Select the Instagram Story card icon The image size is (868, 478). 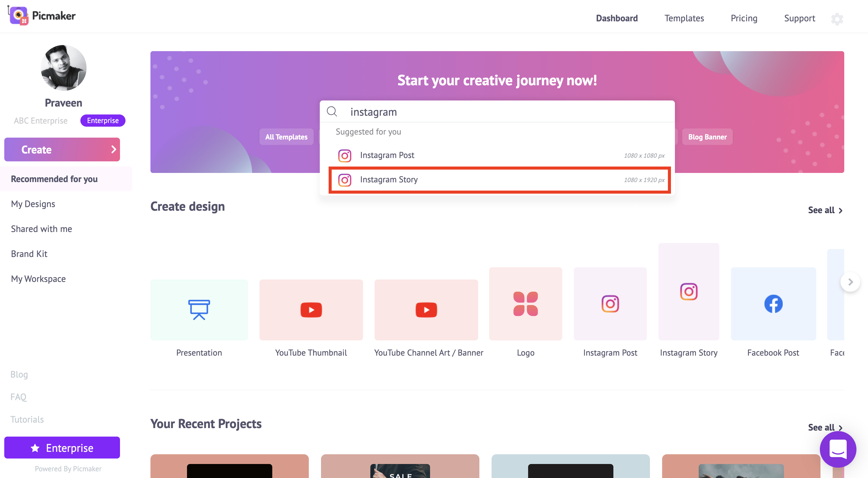(x=688, y=291)
